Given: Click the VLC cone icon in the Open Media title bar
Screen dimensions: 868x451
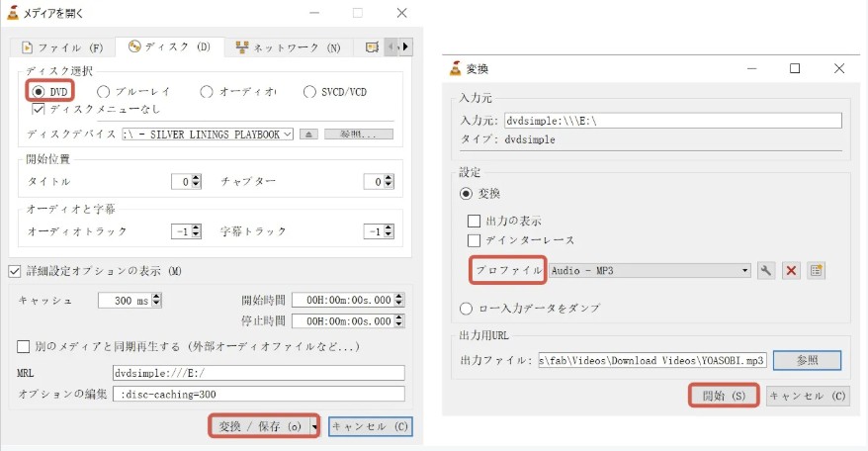Looking at the screenshot, I should tap(12, 12).
